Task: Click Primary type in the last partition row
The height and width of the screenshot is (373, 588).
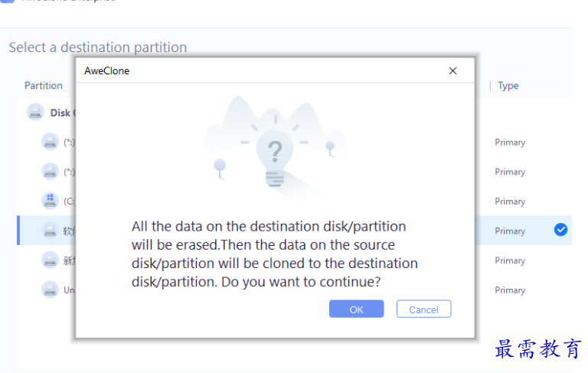Action: [510, 290]
